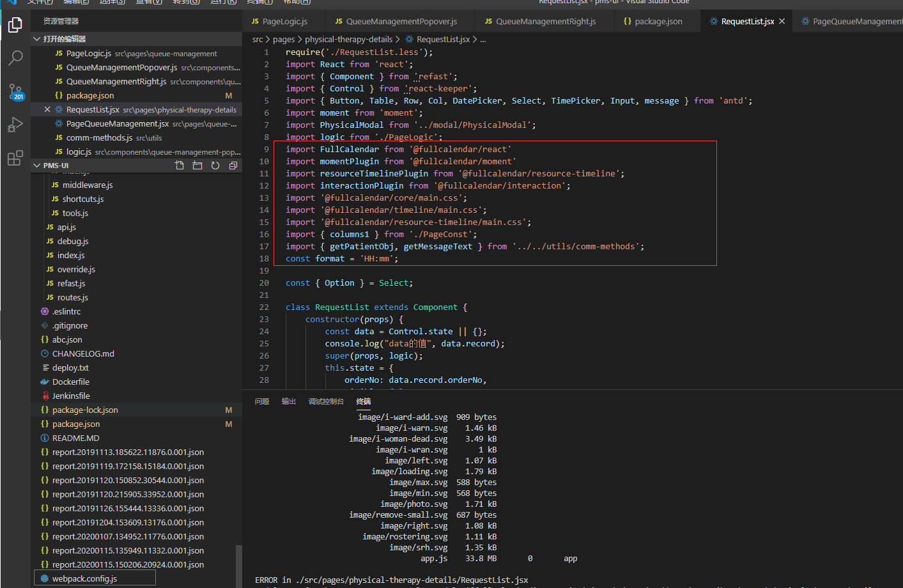Click line number 9 in editor gutter
Screen dimensions: 903x588
click(x=266, y=150)
